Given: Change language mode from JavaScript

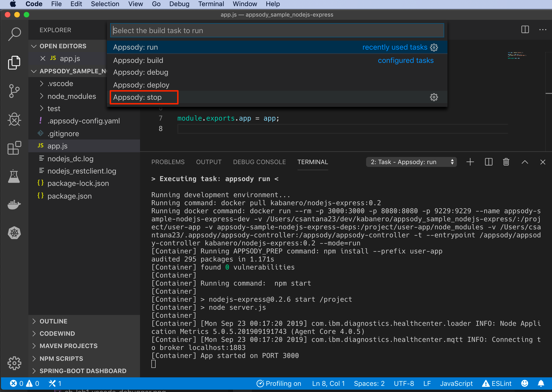Looking at the screenshot, I should 456,383.
